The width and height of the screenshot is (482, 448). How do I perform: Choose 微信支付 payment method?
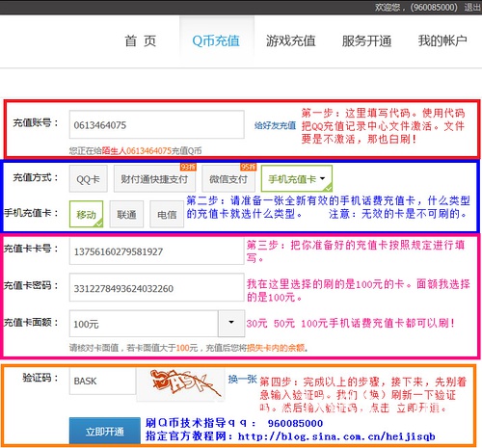click(228, 179)
